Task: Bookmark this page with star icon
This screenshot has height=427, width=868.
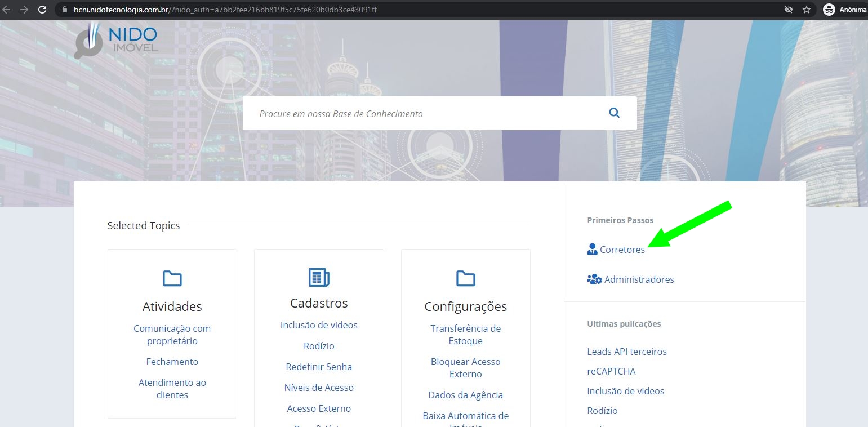Action: pyautogui.click(x=806, y=10)
